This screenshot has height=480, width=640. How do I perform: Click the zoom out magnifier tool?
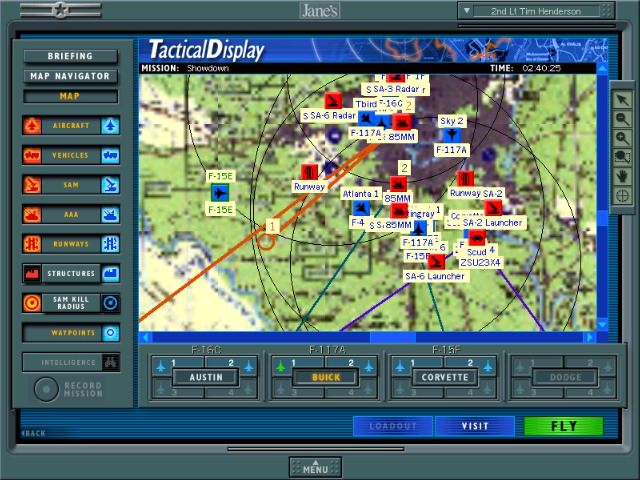(x=622, y=119)
